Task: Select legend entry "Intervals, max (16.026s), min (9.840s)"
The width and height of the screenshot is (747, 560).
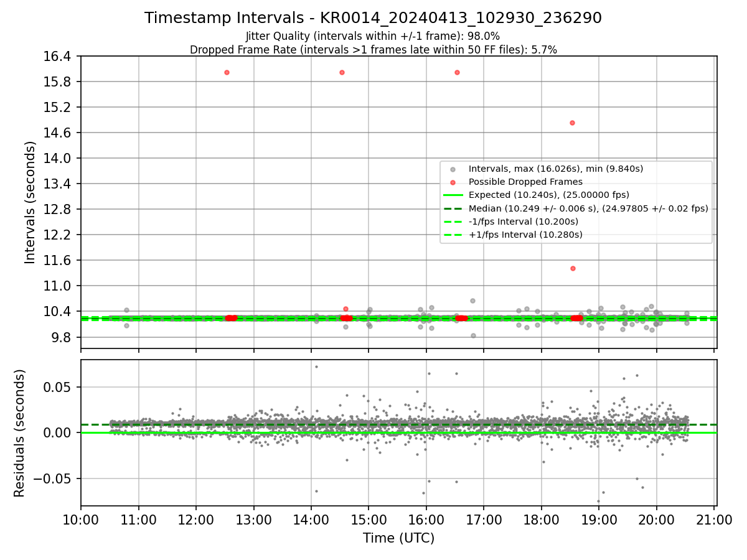Action: tap(556, 169)
